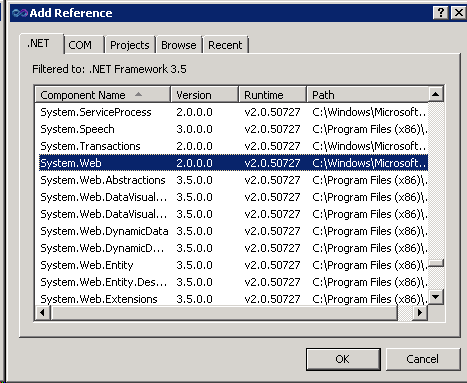Click the horizontal scroll left arrow

tap(43, 313)
